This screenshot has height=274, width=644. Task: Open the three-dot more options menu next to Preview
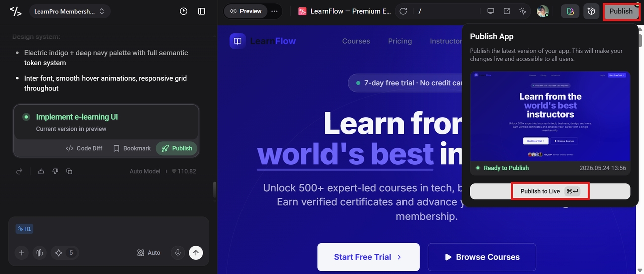274,11
